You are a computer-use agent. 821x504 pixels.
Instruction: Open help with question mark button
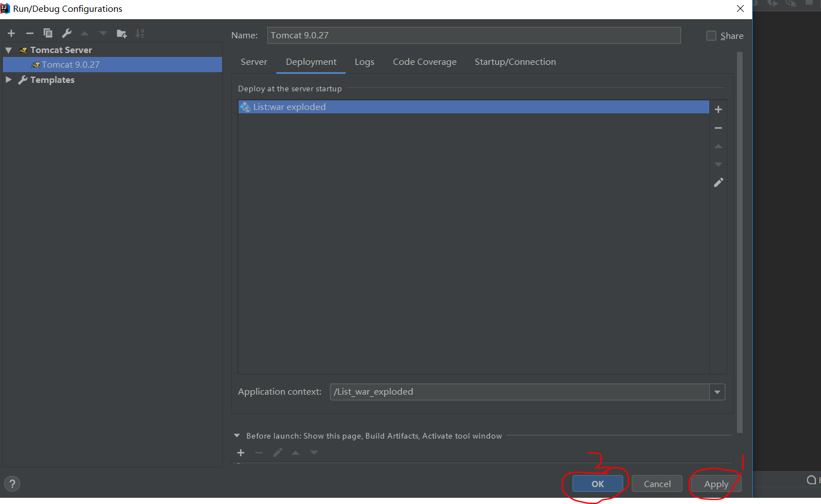point(12,484)
